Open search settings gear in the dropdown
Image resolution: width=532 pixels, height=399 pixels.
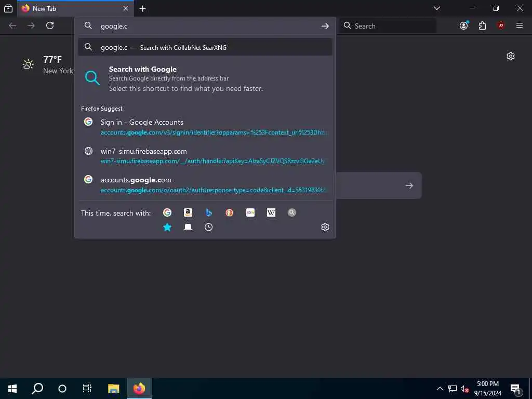(325, 227)
